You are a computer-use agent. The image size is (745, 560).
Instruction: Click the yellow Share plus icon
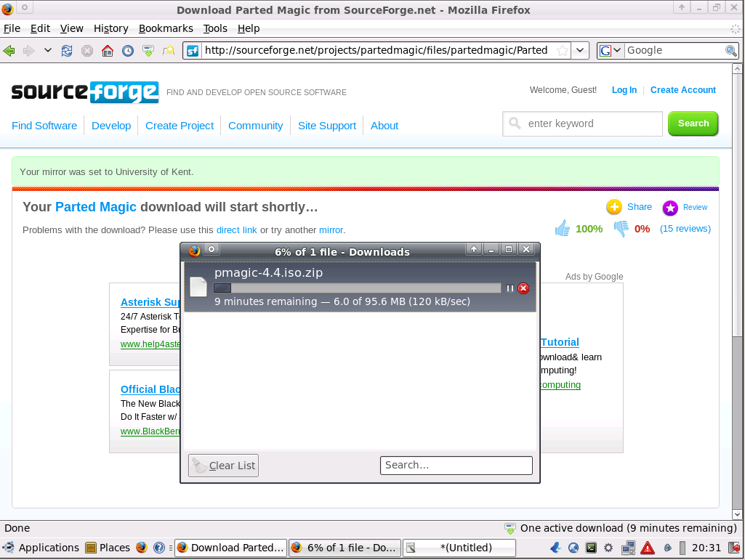point(614,207)
